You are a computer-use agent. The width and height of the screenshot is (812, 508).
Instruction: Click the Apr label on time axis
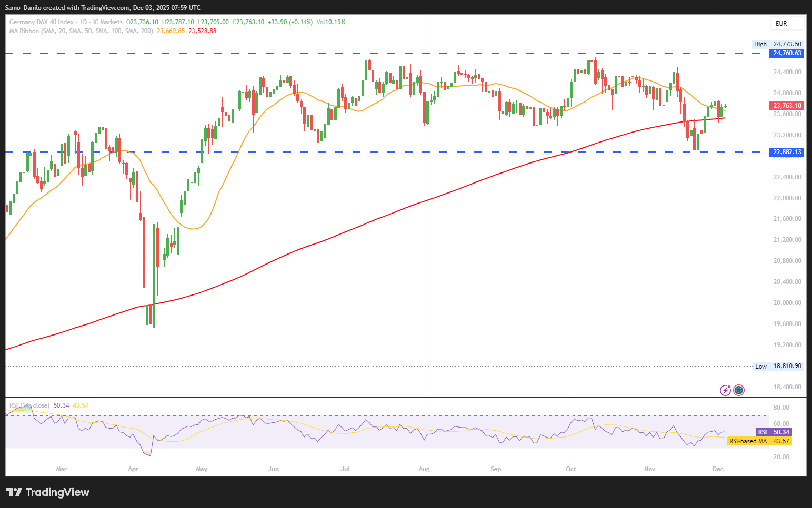click(133, 469)
